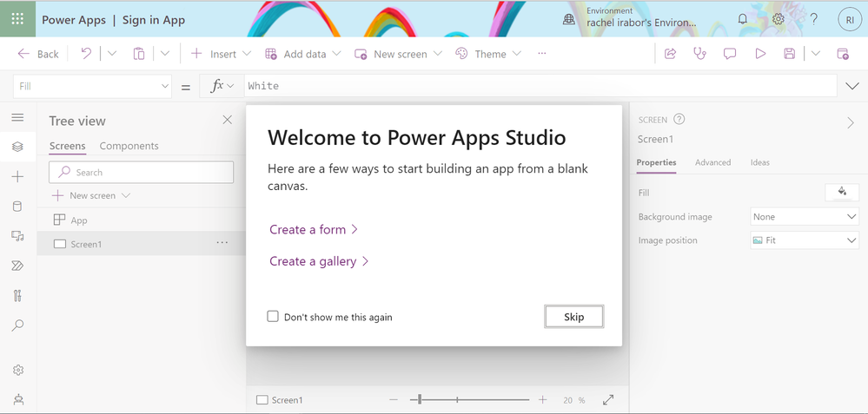The width and height of the screenshot is (868, 414).
Task: Open the Fill property selector dropdown
Action: (x=92, y=86)
